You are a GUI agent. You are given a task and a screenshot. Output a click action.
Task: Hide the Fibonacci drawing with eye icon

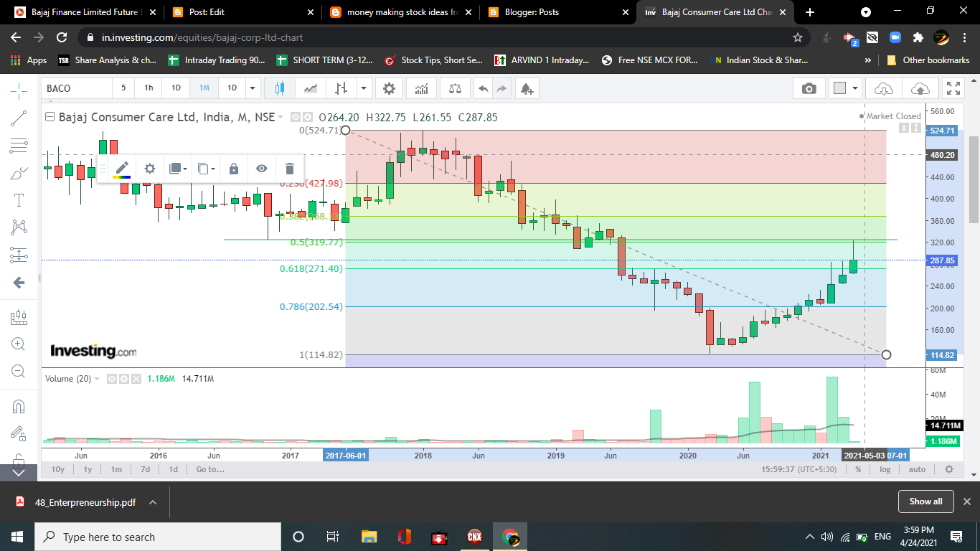[262, 169]
